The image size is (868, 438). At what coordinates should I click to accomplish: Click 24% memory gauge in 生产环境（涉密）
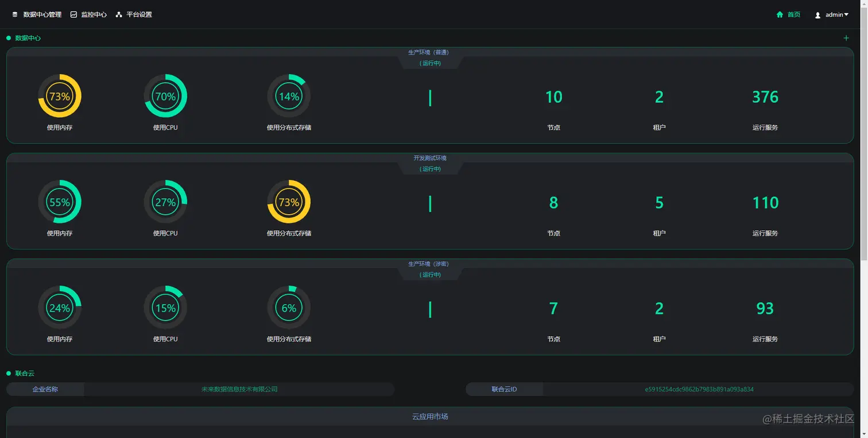click(60, 308)
